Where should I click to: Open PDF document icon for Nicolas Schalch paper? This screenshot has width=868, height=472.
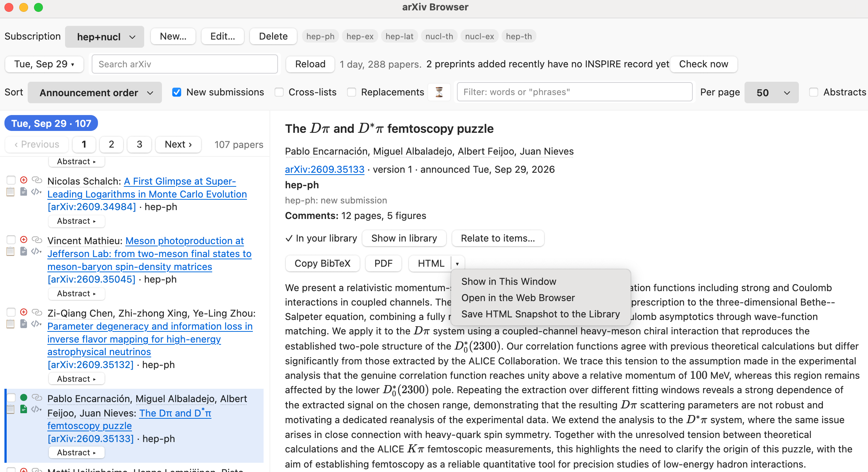pyautogui.click(x=24, y=192)
